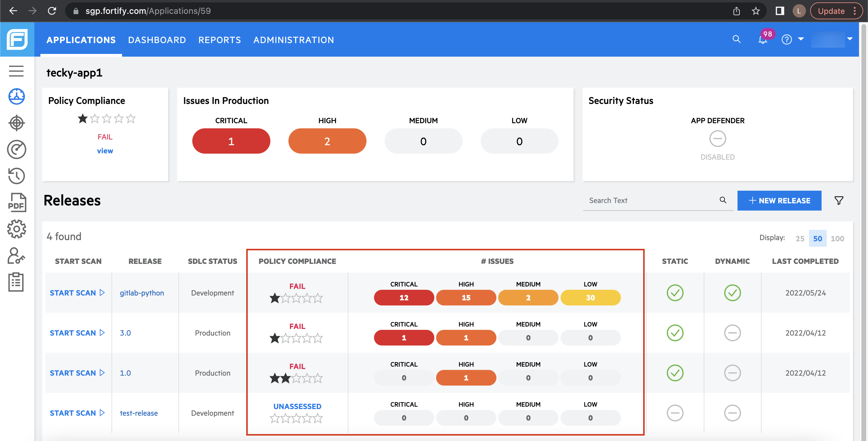Click the user access key icon
This screenshot has height=441, width=868.
coord(16,255)
